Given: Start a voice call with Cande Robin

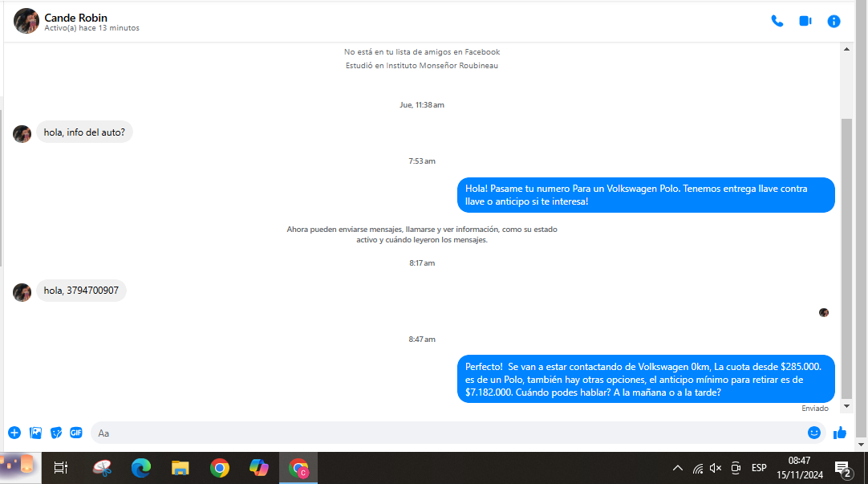Looking at the screenshot, I should click(777, 21).
